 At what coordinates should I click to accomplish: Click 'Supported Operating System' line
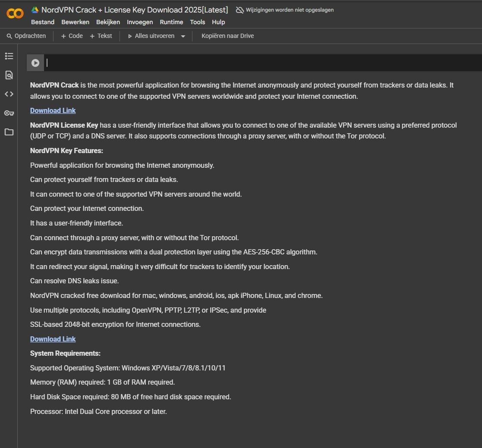click(128, 368)
